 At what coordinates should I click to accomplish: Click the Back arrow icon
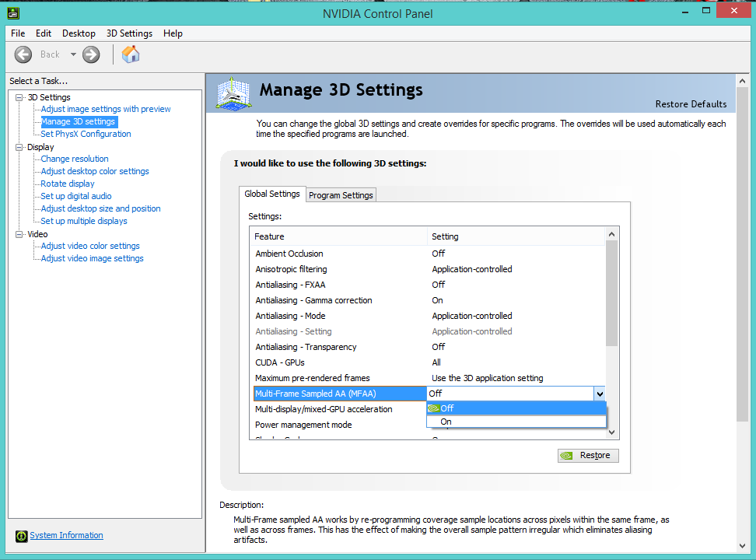click(x=23, y=54)
